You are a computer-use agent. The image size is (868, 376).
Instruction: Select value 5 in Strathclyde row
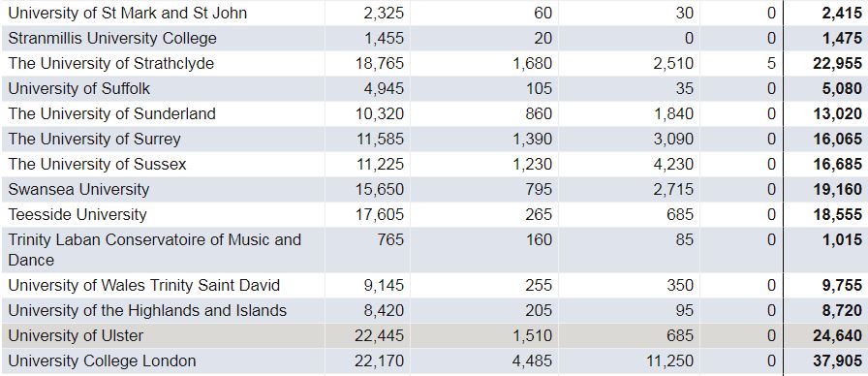(772, 63)
